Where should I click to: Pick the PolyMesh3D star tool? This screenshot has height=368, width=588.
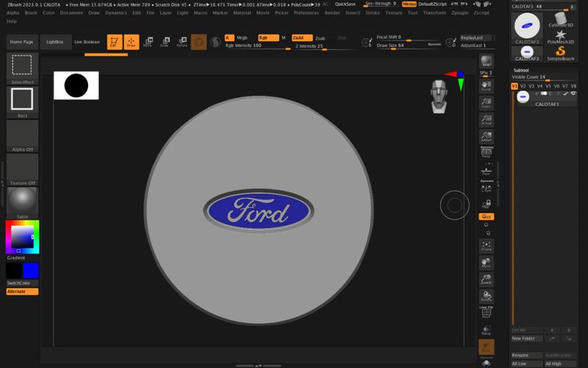[561, 35]
